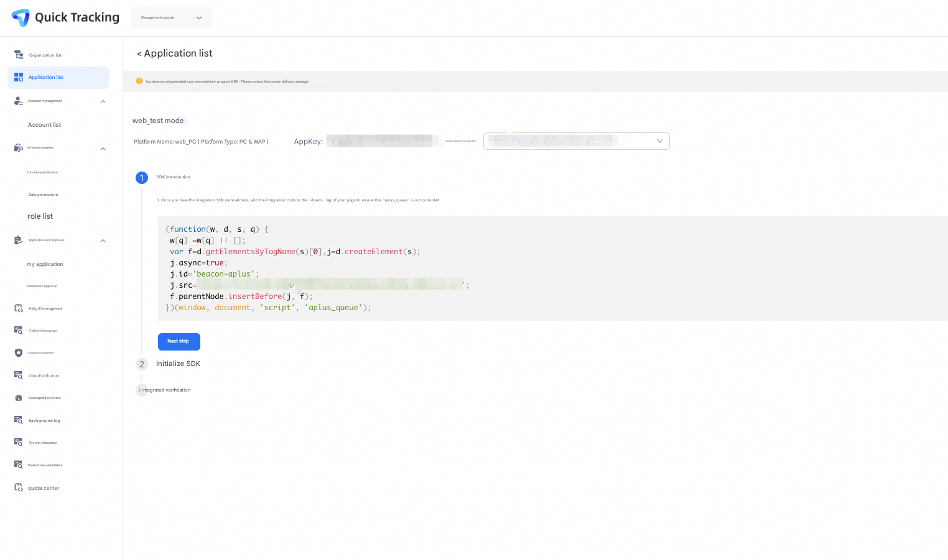
Task: Click the Product documentation icon
Action: coord(19,465)
